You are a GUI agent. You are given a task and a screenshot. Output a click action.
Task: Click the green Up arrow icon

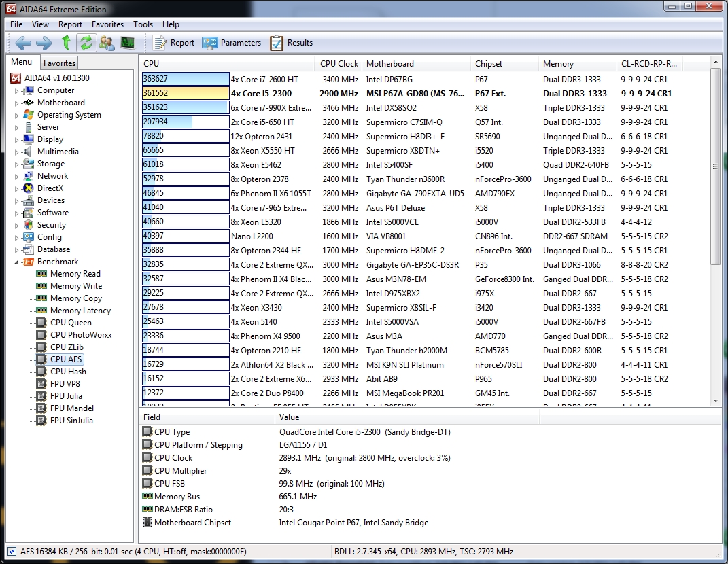[x=66, y=43]
